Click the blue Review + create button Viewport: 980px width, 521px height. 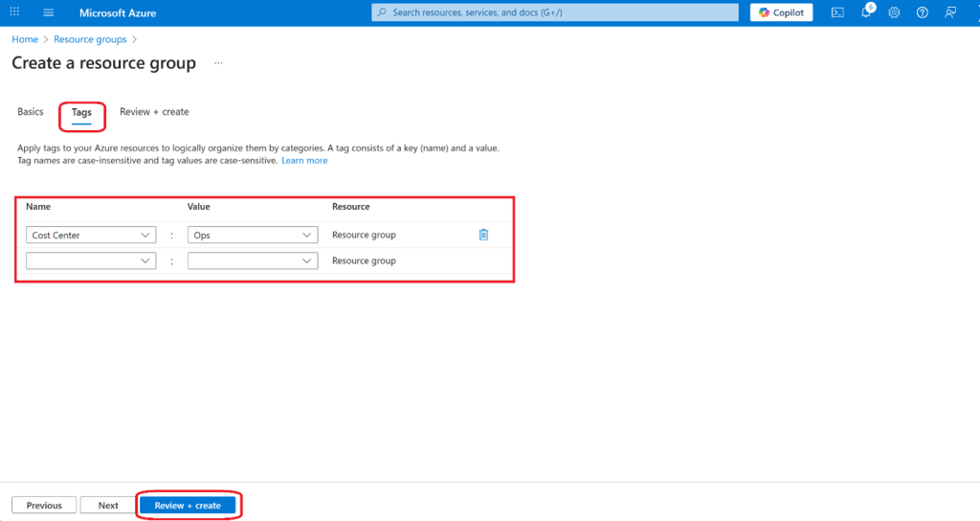188,505
